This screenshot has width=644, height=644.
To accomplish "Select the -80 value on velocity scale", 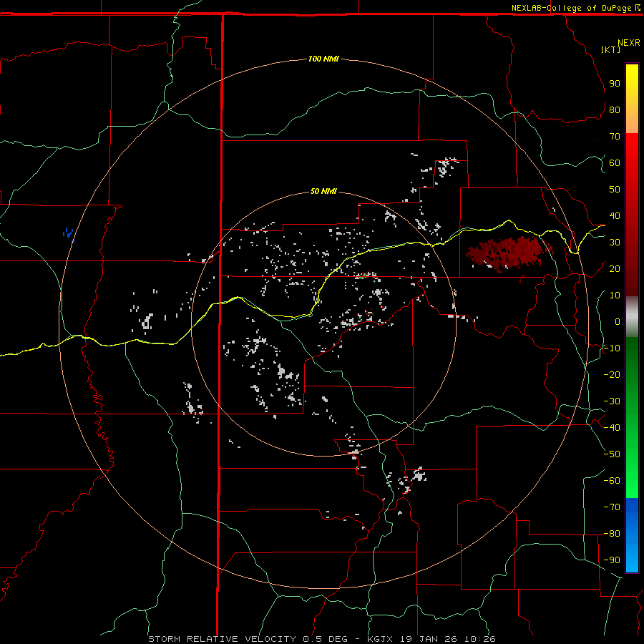I will point(612,534).
